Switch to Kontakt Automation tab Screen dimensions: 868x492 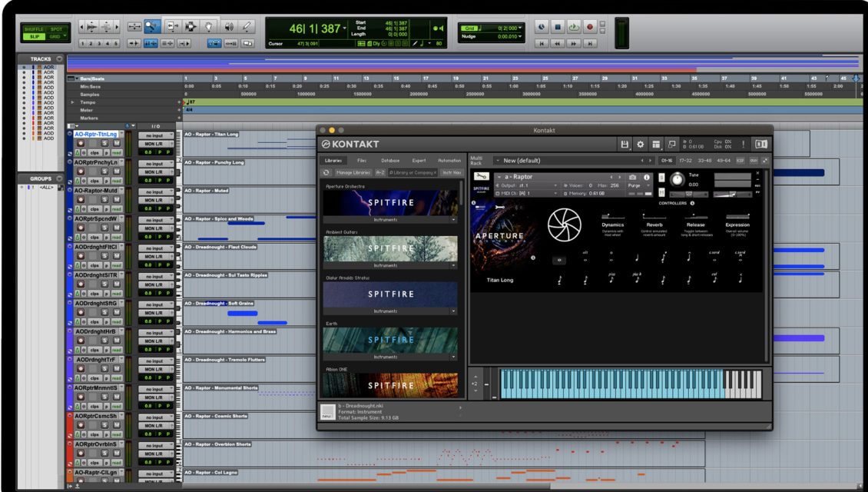449,161
